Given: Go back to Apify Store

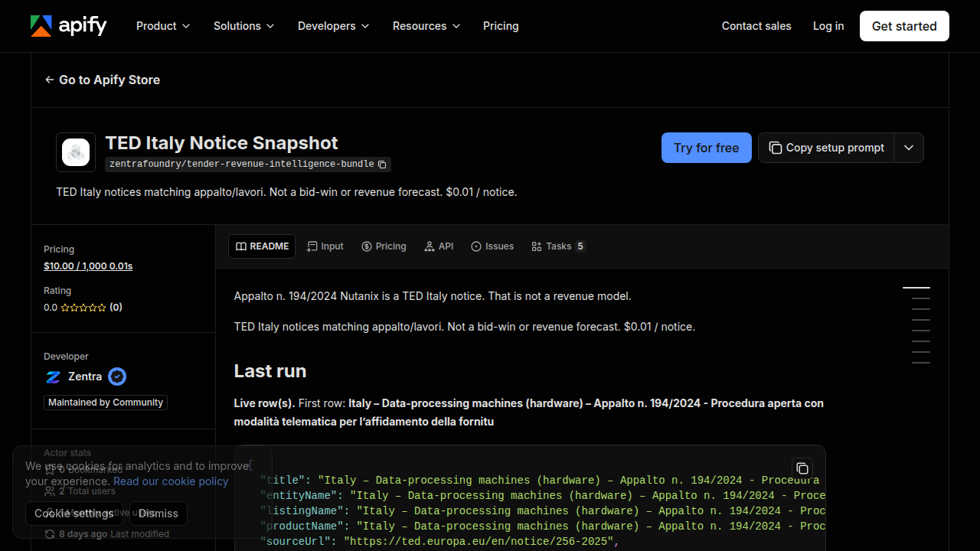Looking at the screenshot, I should pos(103,80).
